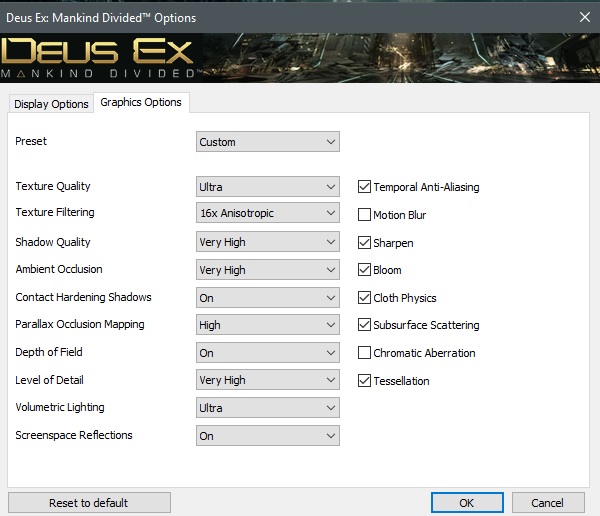Turn off the Tessellation checkbox

tap(365, 381)
